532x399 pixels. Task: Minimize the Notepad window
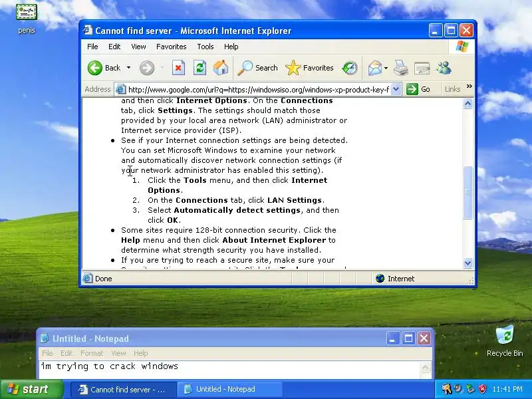(393, 338)
